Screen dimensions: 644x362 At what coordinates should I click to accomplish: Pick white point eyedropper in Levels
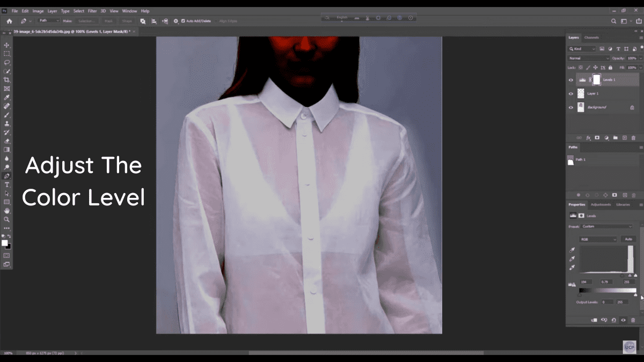[x=572, y=267]
